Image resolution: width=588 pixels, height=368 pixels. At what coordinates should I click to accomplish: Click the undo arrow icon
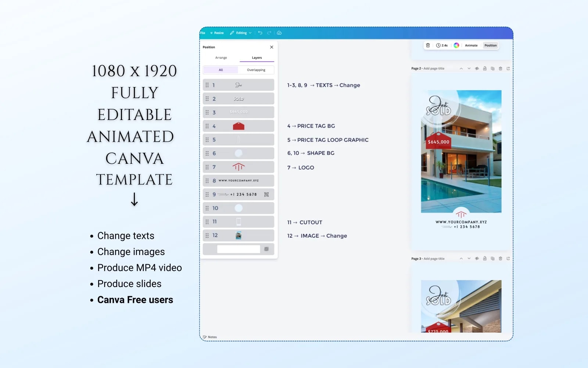pos(260,33)
